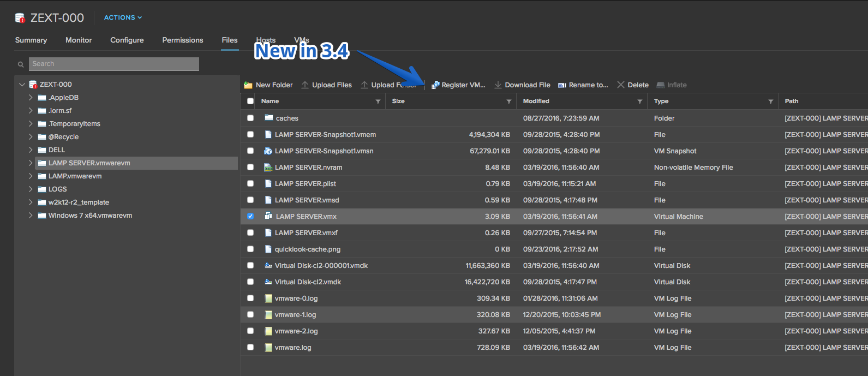Expand the .TemporaryItems folder
Image resolution: width=868 pixels, height=376 pixels.
31,124
